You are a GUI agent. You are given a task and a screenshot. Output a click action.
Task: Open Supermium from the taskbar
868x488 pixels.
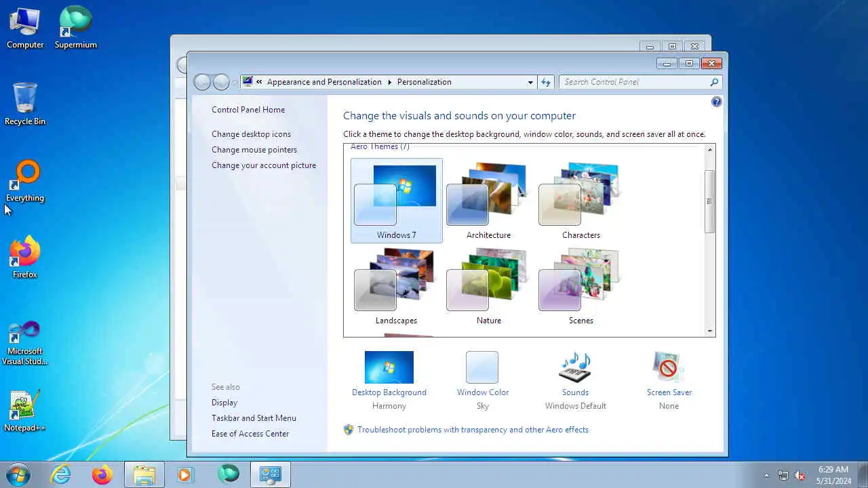(x=229, y=474)
